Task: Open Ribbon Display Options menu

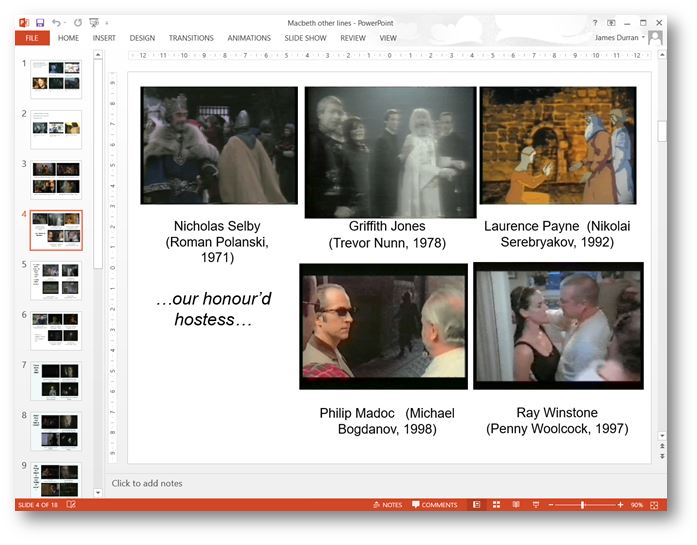Action: (611, 22)
